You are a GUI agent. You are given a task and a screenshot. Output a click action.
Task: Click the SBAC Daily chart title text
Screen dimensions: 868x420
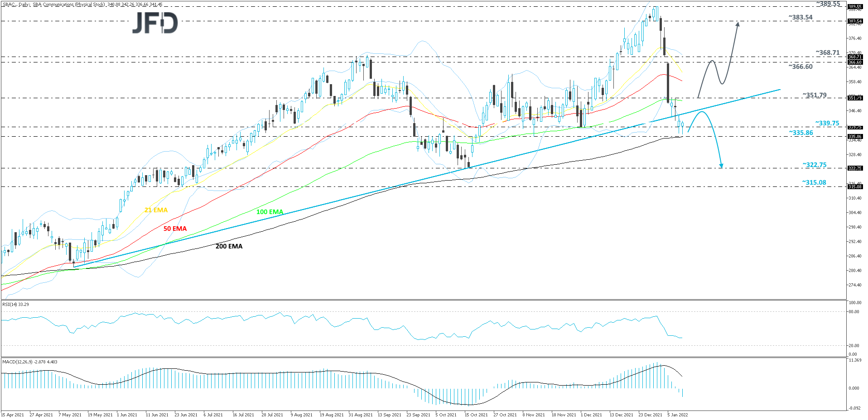tap(82, 5)
